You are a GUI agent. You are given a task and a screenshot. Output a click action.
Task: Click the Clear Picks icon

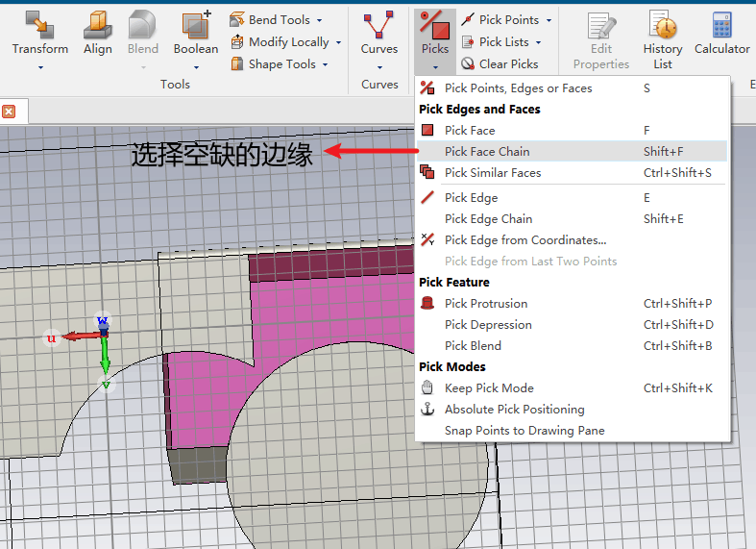point(467,63)
